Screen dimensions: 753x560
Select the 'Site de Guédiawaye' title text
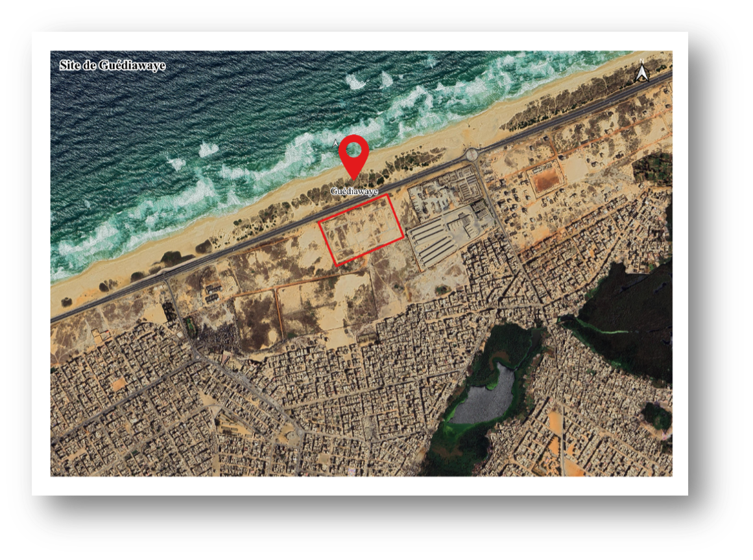pos(112,65)
